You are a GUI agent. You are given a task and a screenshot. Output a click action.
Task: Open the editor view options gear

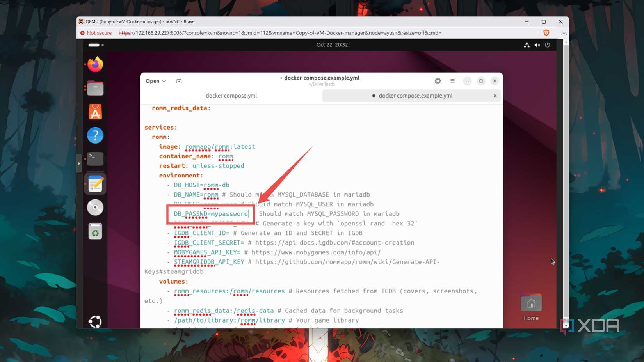point(438,81)
